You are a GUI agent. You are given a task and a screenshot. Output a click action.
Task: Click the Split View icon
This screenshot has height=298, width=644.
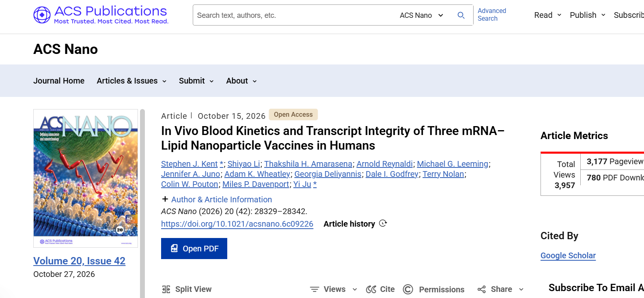(x=166, y=289)
